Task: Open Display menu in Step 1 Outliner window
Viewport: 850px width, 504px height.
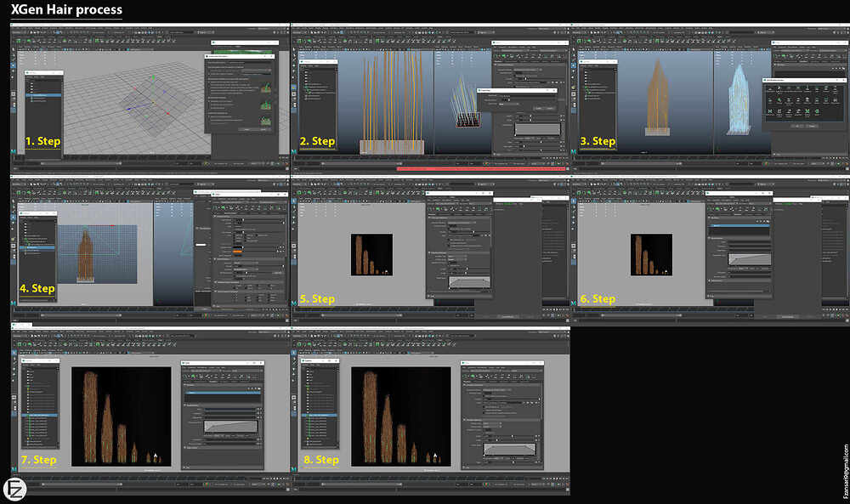Action: tap(29, 76)
